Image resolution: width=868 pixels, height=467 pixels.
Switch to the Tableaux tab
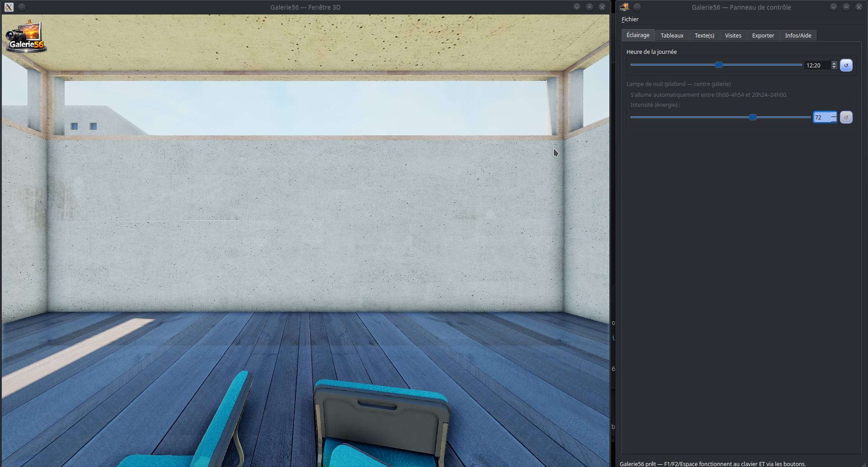(672, 35)
